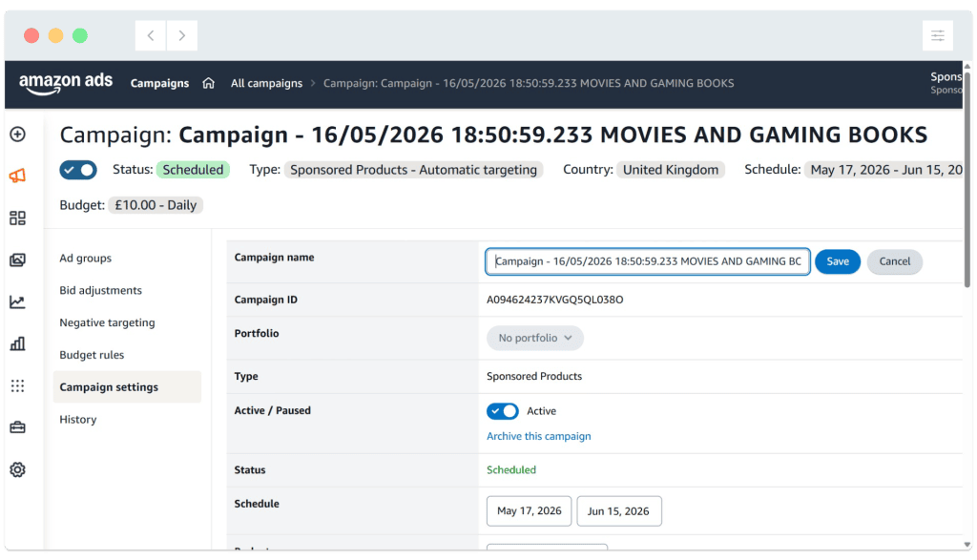The width and height of the screenshot is (977, 560).
Task: Open the Ad groups section
Action: pyautogui.click(x=85, y=258)
